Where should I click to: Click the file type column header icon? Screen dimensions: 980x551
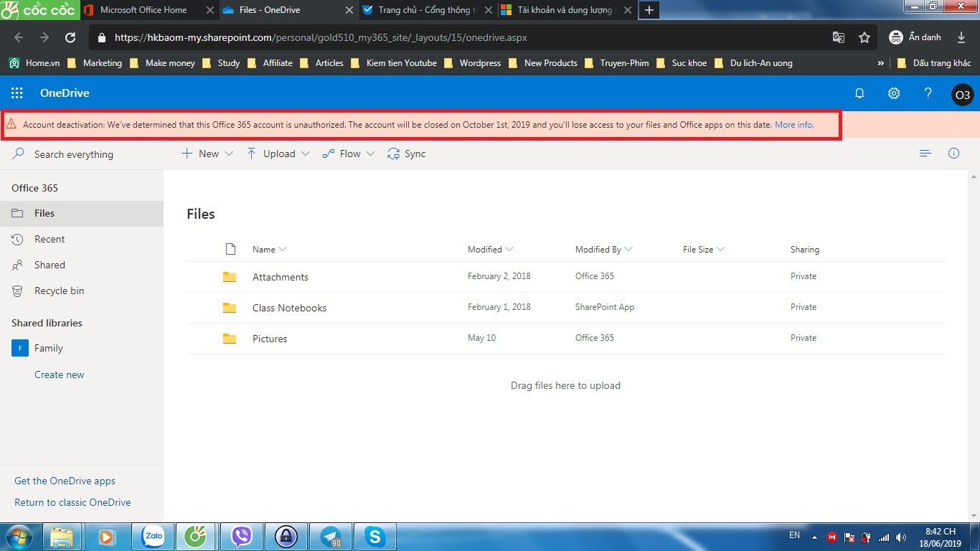coord(230,249)
